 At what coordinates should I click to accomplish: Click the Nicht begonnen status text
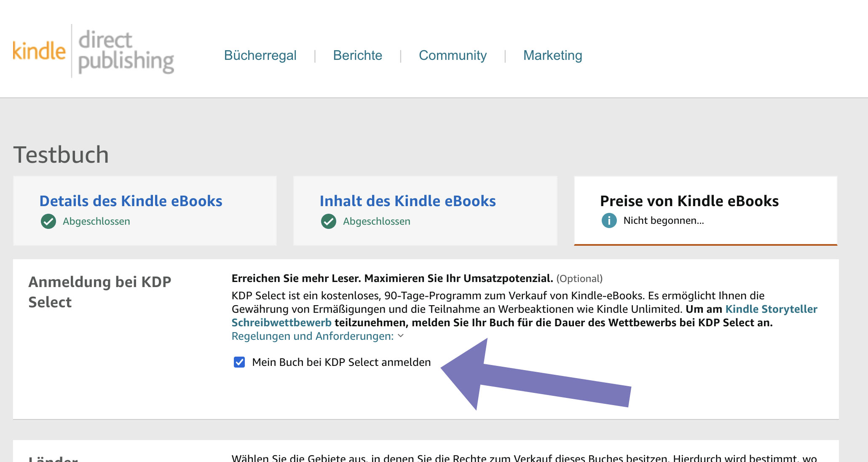pos(664,220)
